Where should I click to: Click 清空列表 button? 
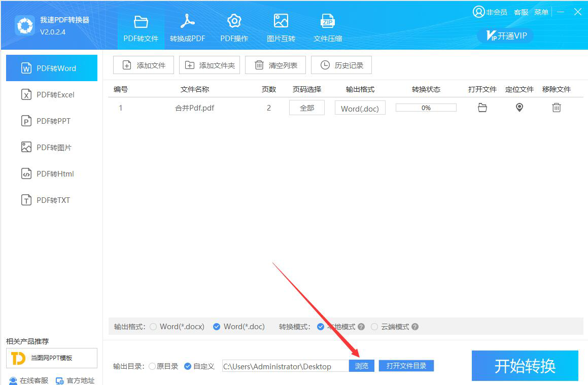tap(275, 65)
